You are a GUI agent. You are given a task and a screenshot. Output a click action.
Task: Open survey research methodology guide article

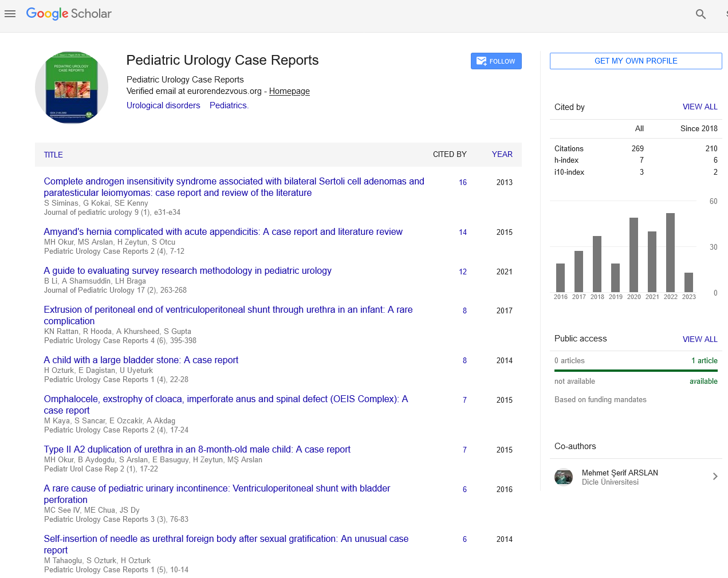[188, 270]
